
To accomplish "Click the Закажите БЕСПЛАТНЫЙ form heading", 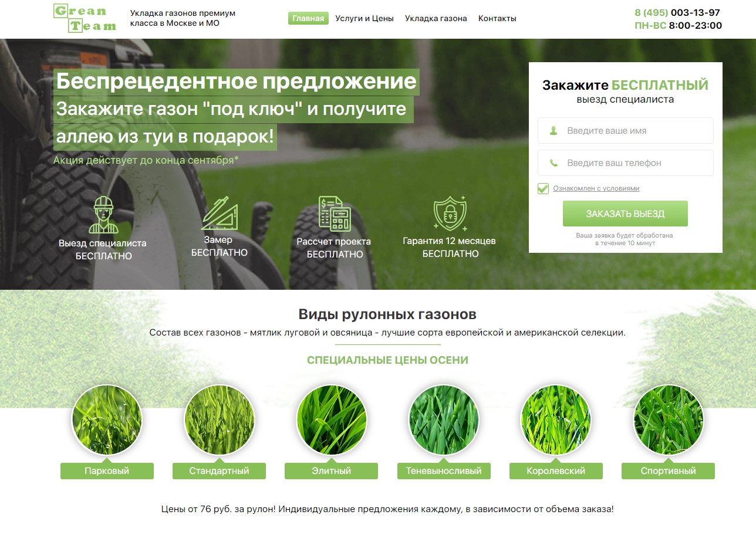I will pyautogui.click(x=625, y=85).
